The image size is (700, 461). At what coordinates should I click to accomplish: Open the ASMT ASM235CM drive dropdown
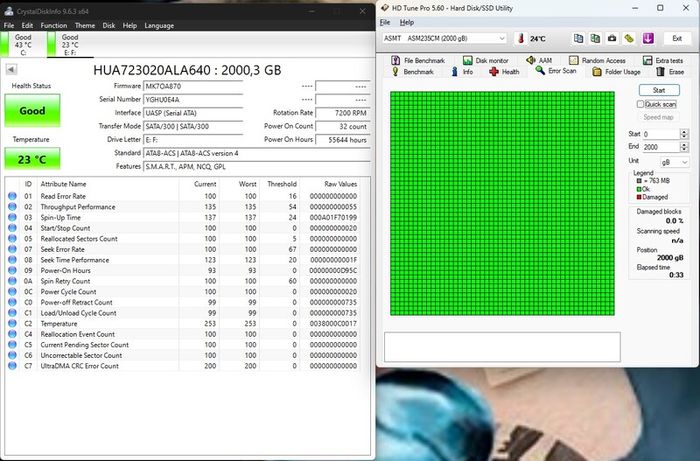[x=445, y=38]
